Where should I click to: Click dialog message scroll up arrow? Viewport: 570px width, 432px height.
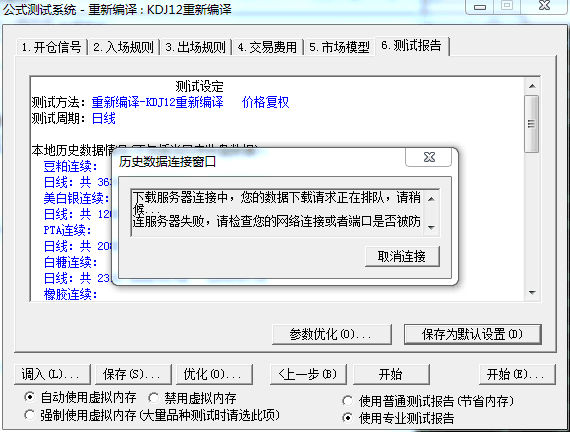[x=431, y=199]
